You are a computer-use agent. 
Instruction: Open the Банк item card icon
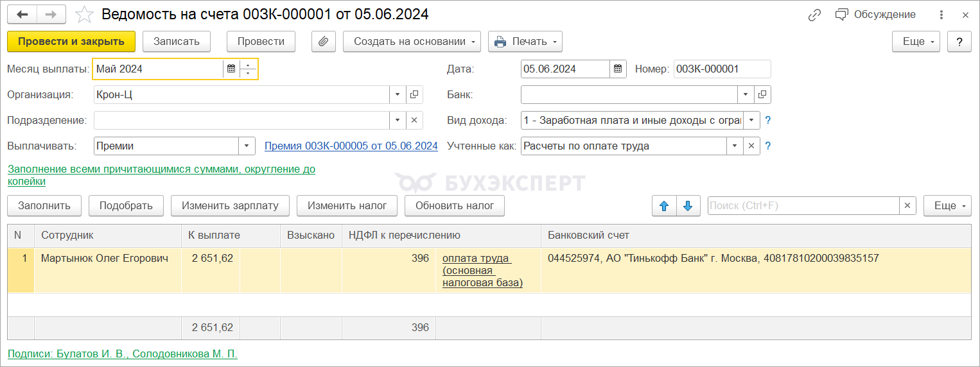(x=762, y=95)
